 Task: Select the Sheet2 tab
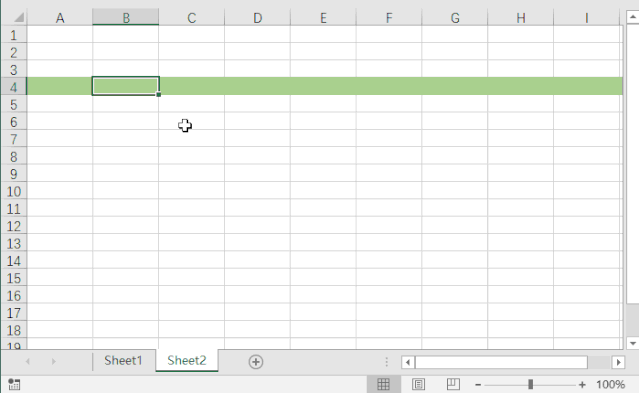tap(187, 360)
